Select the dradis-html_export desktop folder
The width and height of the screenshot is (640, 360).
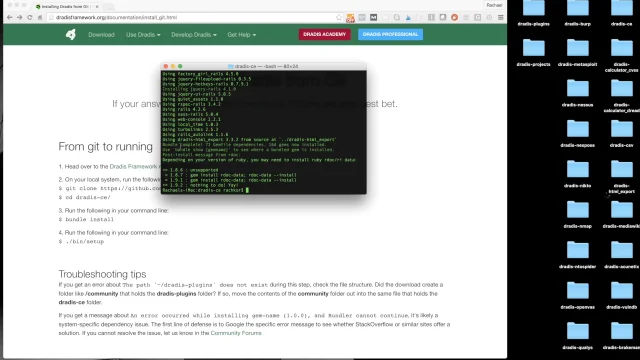pyautogui.click(x=622, y=177)
